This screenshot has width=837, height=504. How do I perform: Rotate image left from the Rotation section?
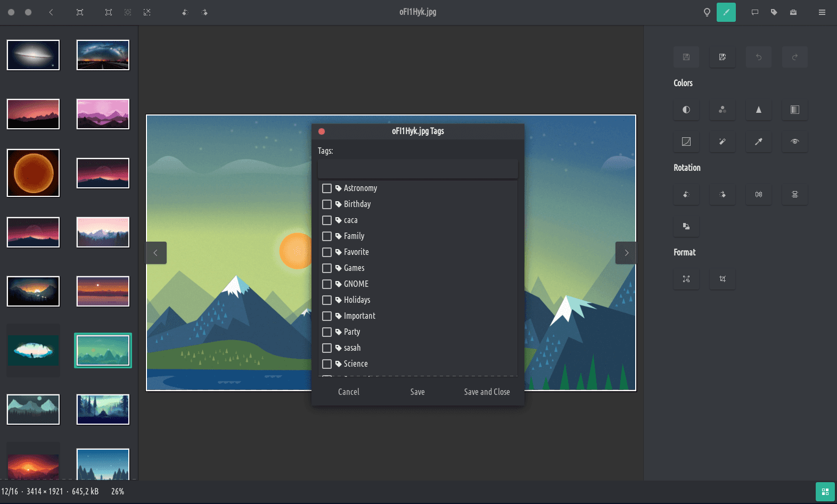tap(686, 194)
